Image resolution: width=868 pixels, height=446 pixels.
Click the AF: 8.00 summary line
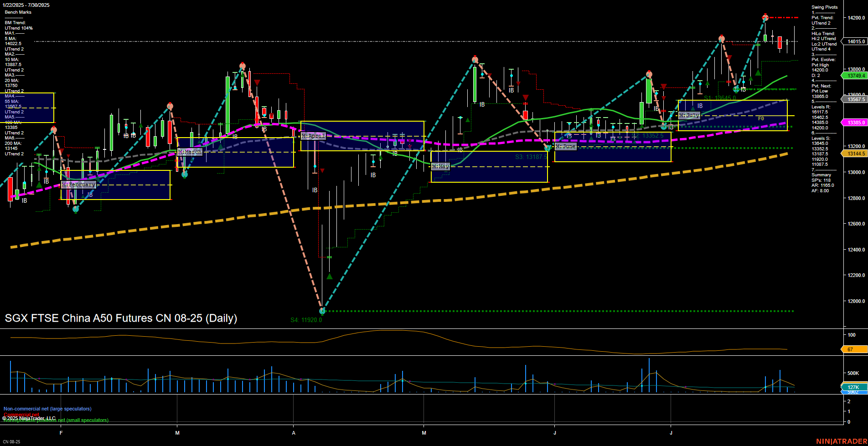(x=820, y=191)
